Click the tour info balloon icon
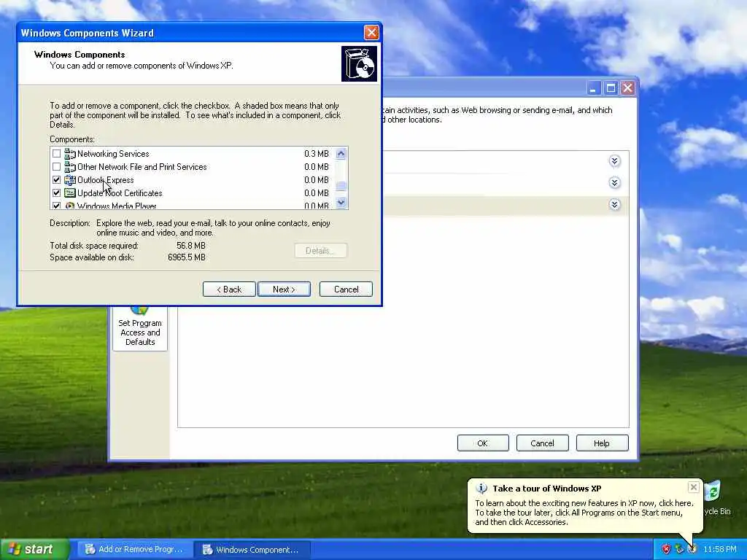This screenshot has width=747, height=560. 481,488
